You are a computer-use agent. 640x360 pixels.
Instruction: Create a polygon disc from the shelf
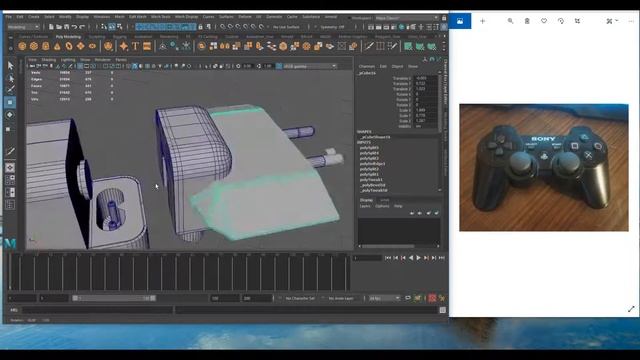pos(92,46)
